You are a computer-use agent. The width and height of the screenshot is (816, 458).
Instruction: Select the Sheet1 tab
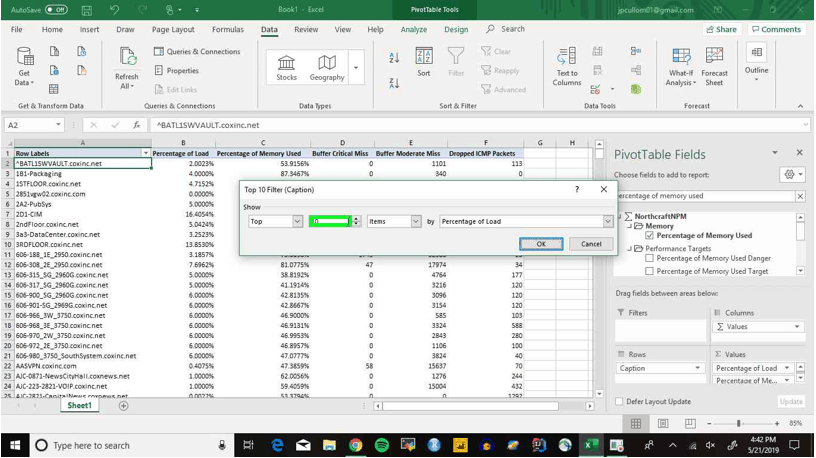80,405
